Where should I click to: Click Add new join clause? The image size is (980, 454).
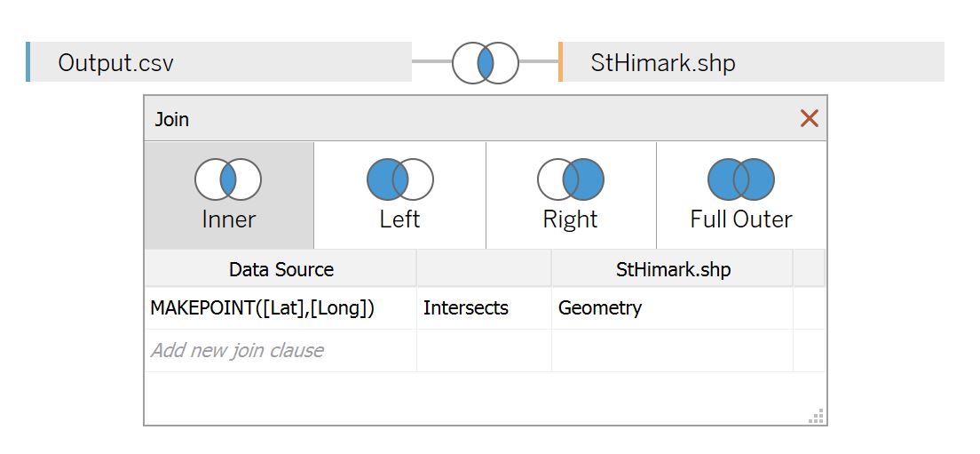tap(238, 350)
